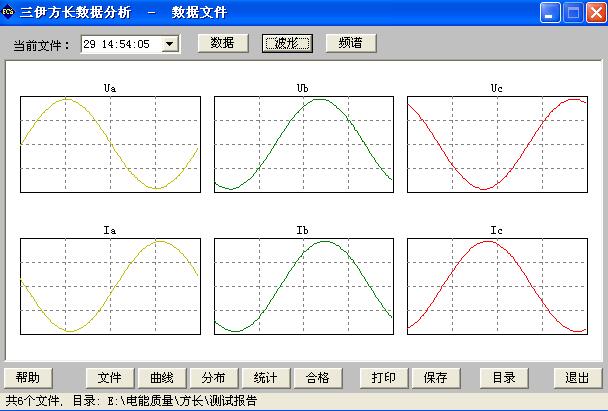This screenshot has height=411, width=608.
Task: Click the application icon in the title bar
Action: [x=8, y=12]
